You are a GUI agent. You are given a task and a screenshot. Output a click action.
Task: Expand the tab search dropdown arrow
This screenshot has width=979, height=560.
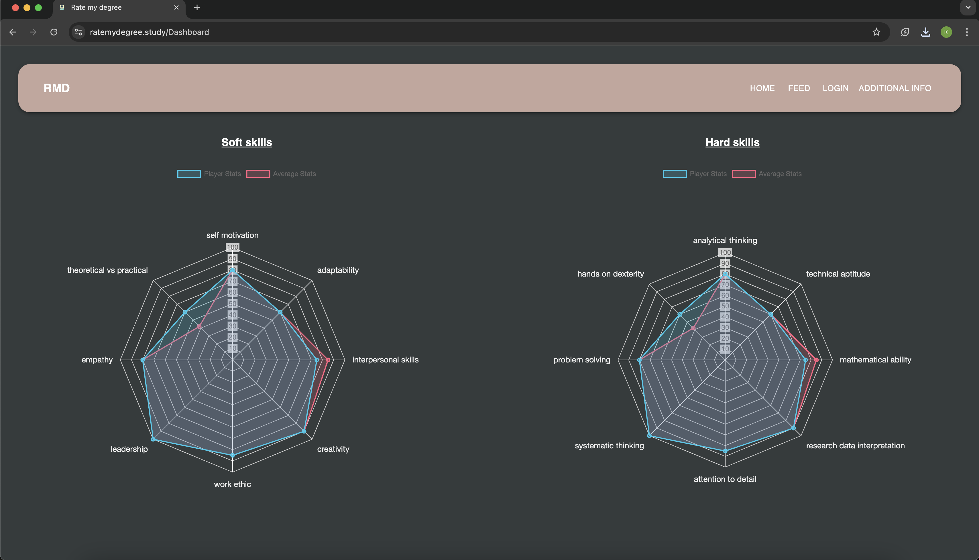click(x=968, y=7)
